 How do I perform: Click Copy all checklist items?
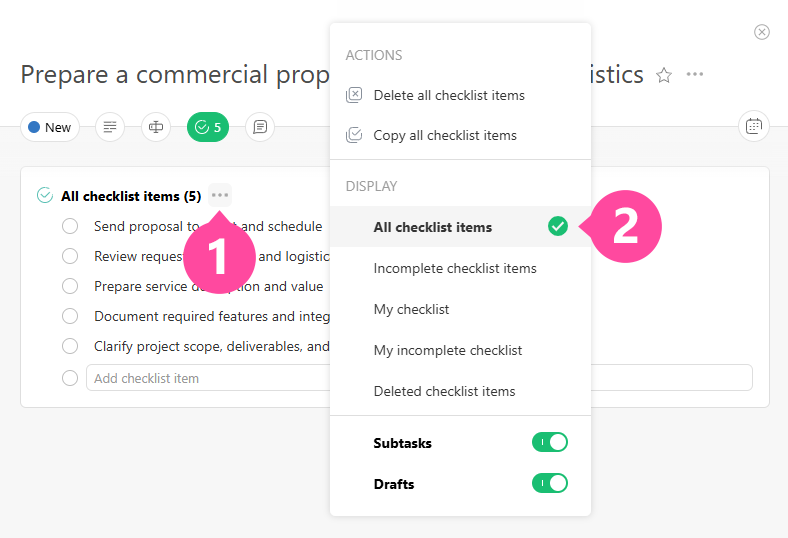444,135
